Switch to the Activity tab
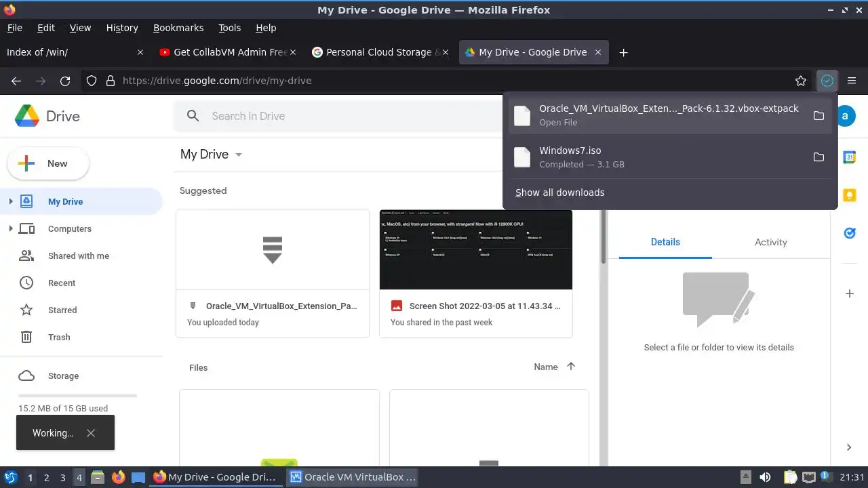868x488 pixels. 771,242
